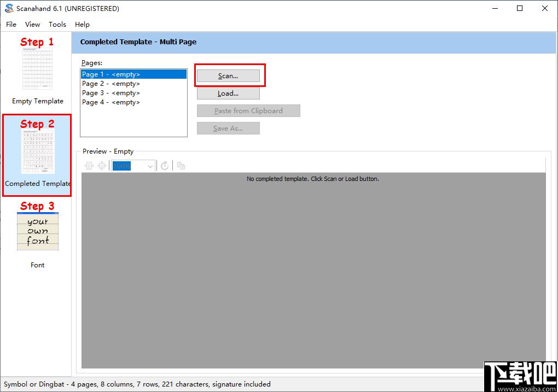Viewport: 558px width, 392px height.
Task: Open the Help menu
Action: coord(82,24)
